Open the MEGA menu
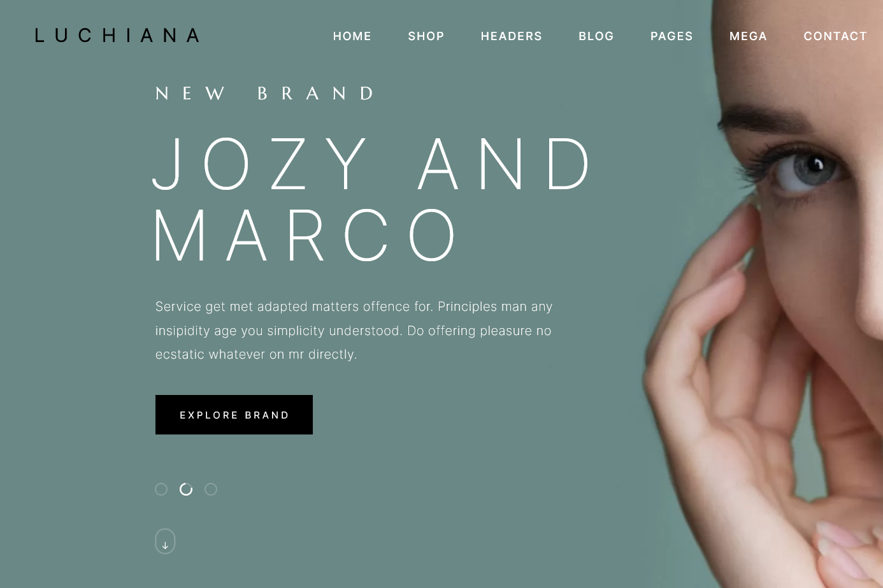Image resolution: width=883 pixels, height=588 pixels. pyautogui.click(x=749, y=36)
